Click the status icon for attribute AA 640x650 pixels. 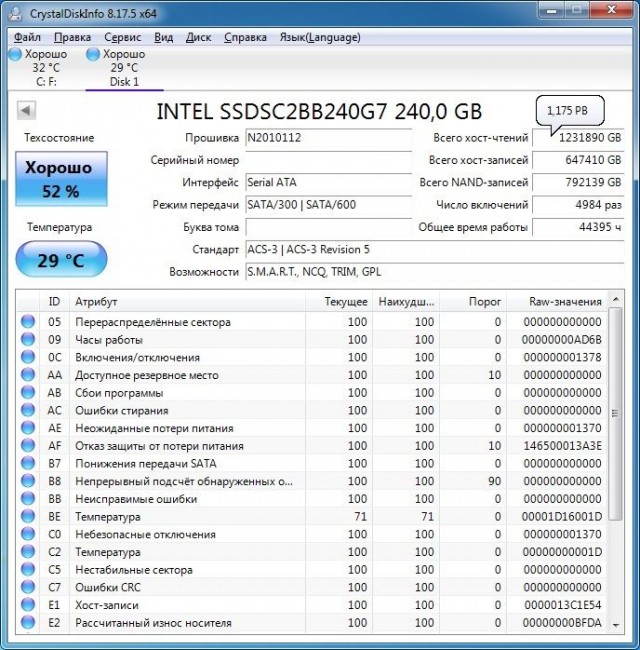[28, 375]
